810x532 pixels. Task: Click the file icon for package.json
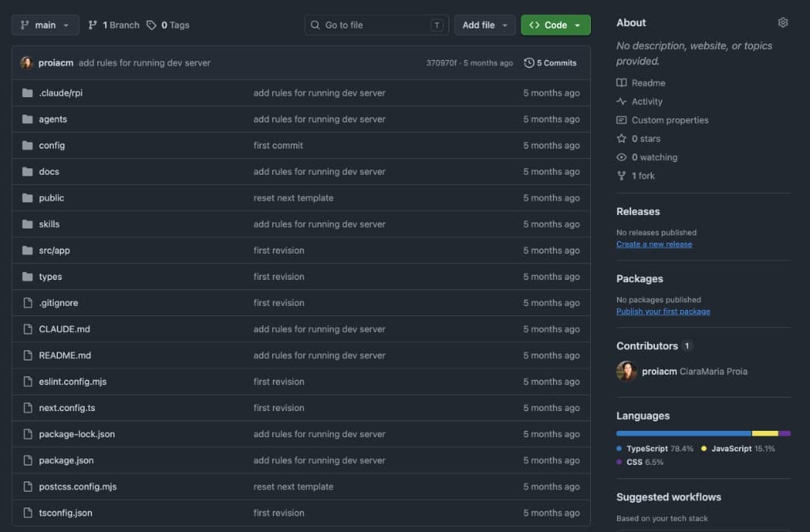pos(28,460)
